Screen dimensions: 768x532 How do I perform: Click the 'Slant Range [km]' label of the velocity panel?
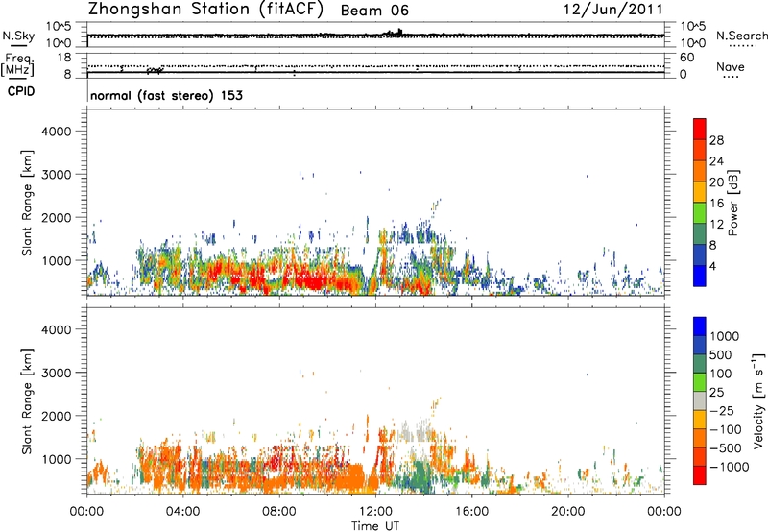pos(27,400)
